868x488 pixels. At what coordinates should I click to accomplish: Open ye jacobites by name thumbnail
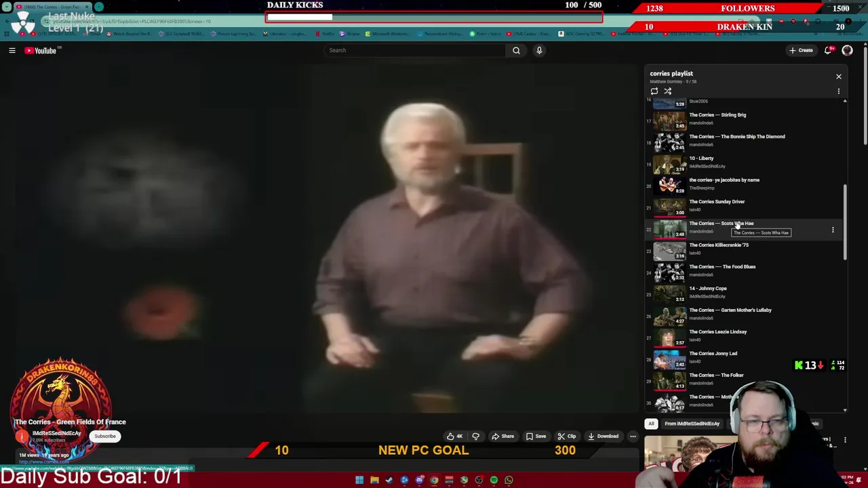(669, 186)
